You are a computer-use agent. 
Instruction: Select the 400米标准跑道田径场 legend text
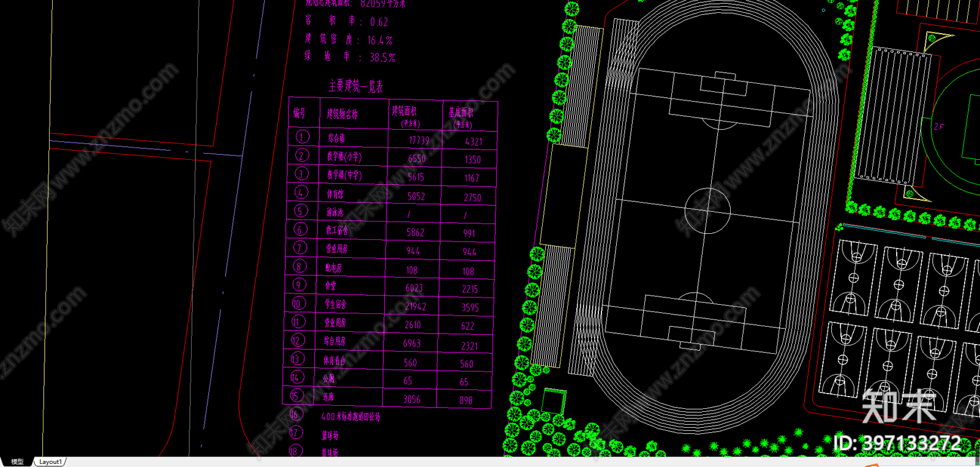351,417
